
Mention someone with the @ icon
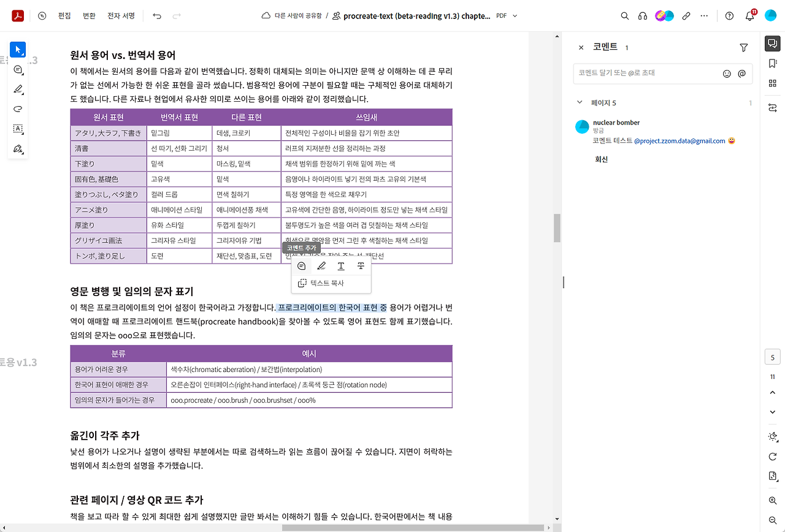pyautogui.click(x=741, y=74)
